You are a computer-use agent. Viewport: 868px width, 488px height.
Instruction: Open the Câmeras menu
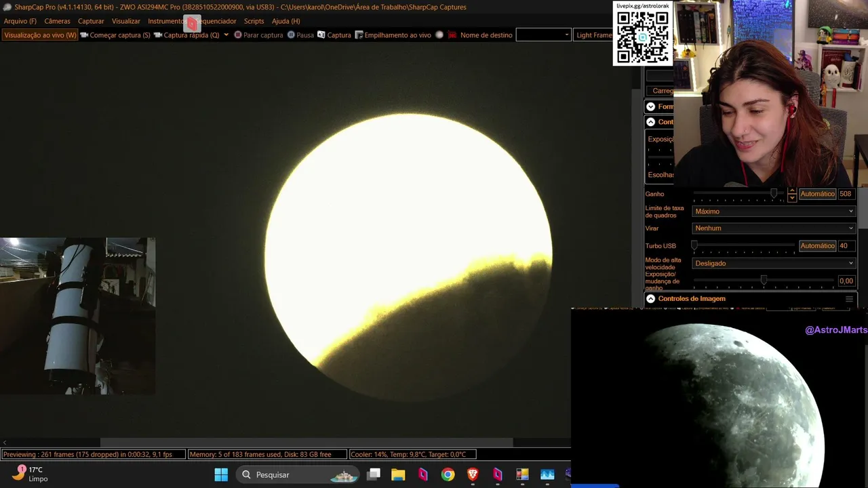57,21
